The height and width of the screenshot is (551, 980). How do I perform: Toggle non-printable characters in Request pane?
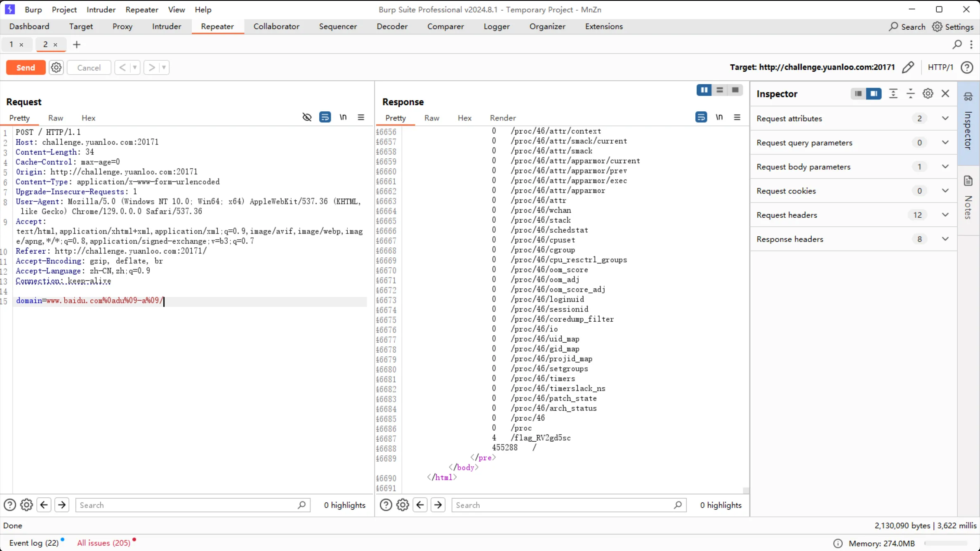point(343,118)
